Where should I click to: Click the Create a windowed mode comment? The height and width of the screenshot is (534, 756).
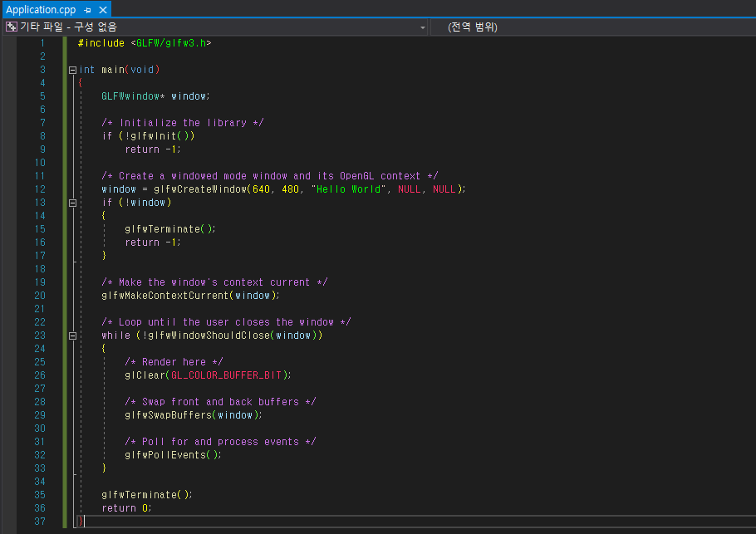270,176
